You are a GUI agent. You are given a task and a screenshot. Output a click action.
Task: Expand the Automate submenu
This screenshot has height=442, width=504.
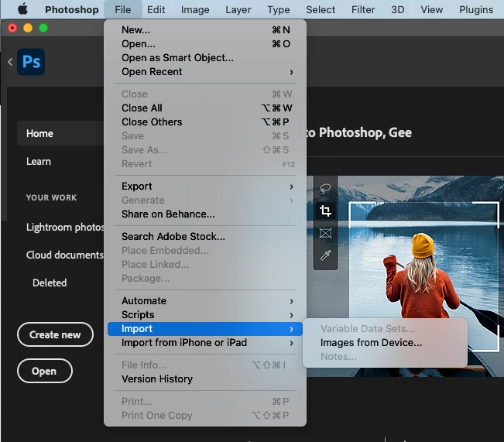pos(205,301)
